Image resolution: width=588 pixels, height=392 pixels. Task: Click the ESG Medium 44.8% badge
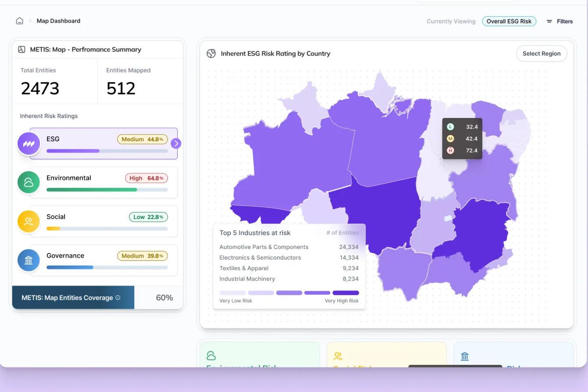pyautogui.click(x=142, y=139)
